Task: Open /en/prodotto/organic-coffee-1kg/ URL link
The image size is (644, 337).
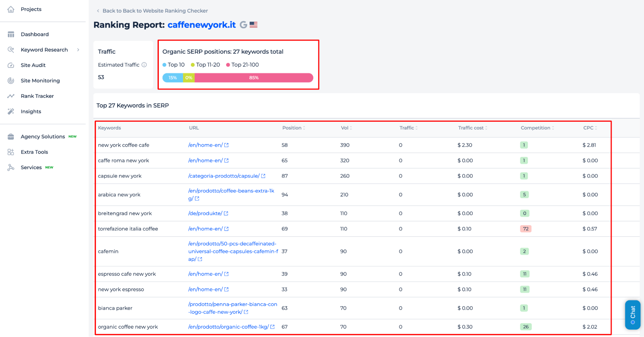Action: pyautogui.click(x=228, y=327)
